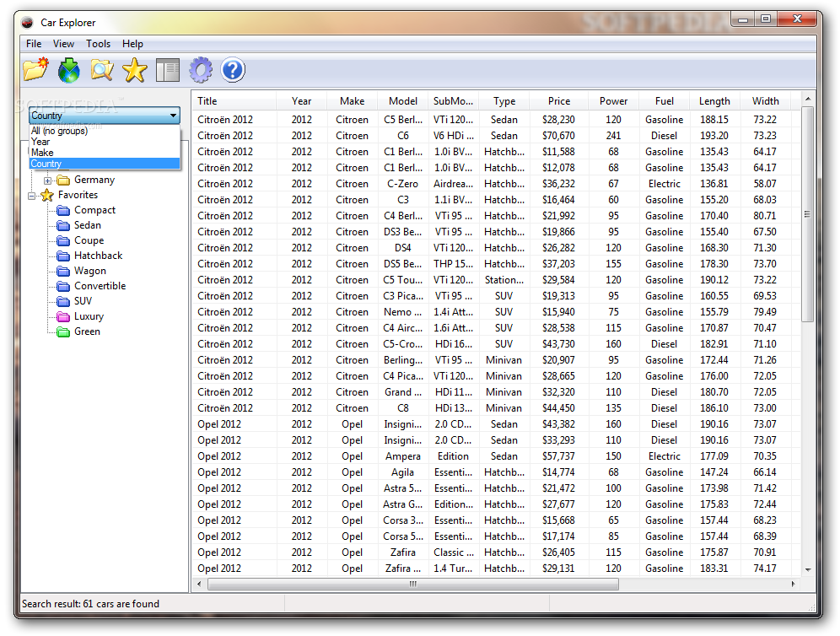Sort by the Power column header
This screenshot has width=840, height=636.
click(x=613, y=100)
